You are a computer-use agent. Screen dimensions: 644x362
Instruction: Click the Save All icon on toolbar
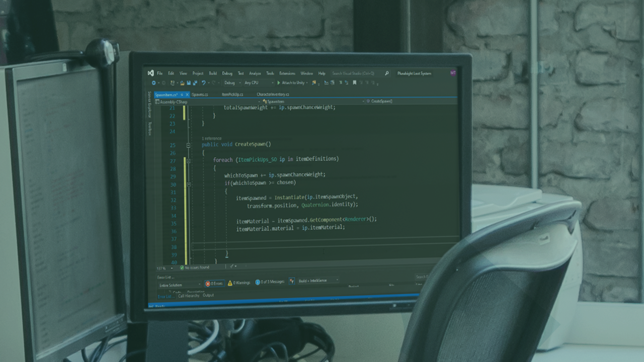pos(195,82)
